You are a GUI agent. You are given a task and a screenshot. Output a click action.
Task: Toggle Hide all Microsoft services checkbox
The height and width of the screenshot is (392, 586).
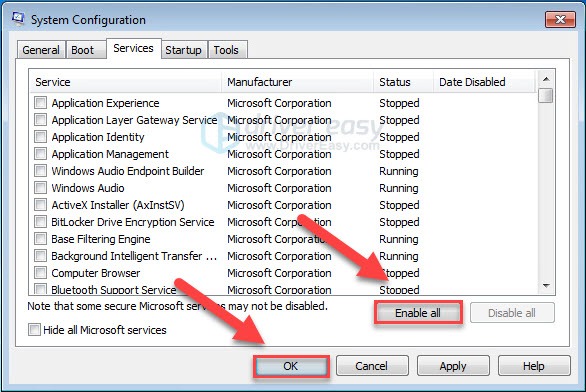coord(34,330)
